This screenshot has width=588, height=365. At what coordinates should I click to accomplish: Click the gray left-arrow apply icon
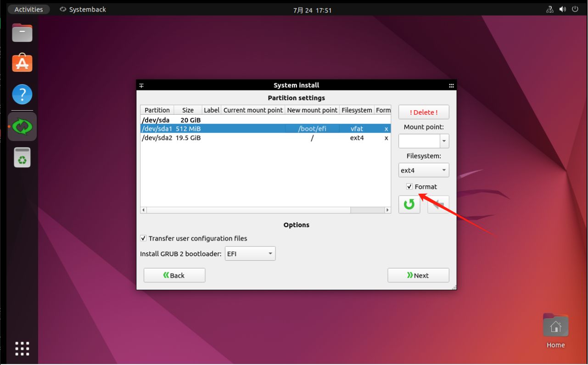coord(438,204)
